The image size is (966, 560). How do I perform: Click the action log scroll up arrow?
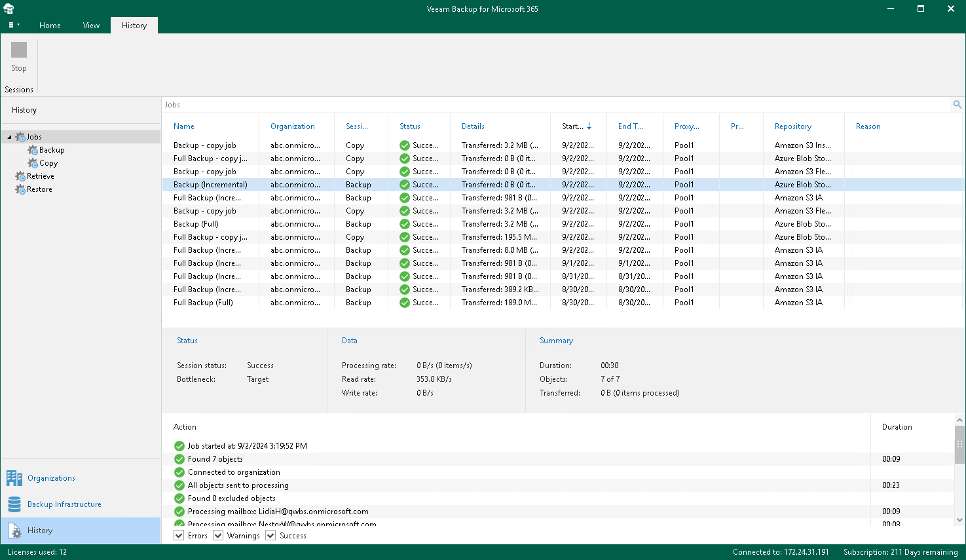click(960, 420)
